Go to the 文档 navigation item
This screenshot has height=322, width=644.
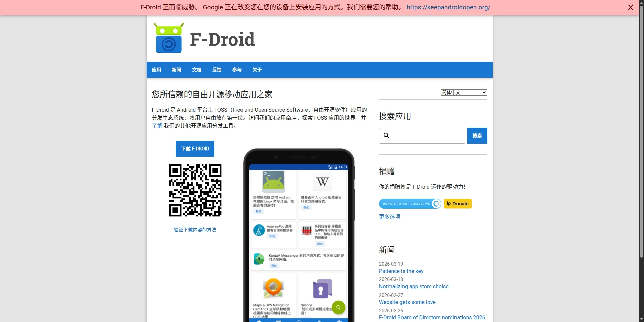click(x=197, y=70)
